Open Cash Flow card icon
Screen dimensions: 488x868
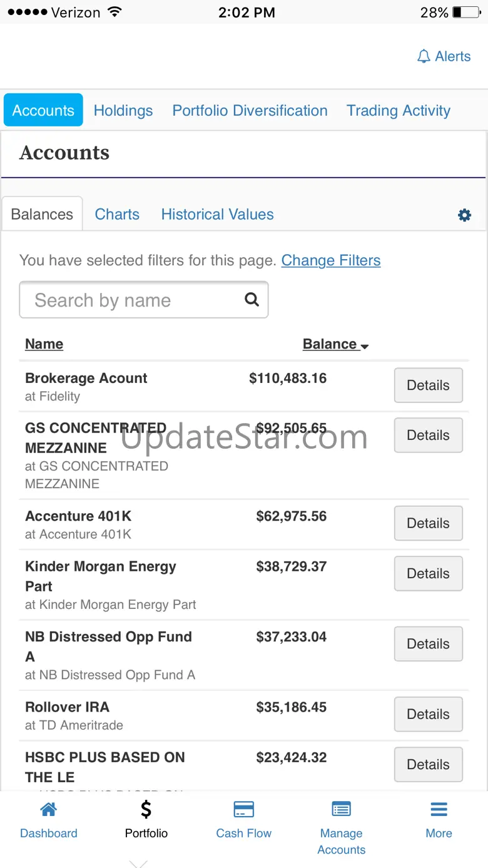(x=243, y=810)
